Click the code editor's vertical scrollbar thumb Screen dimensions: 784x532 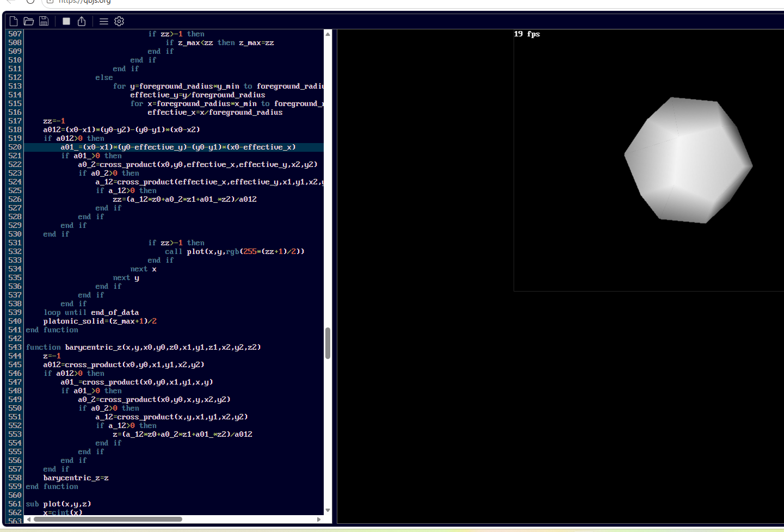click(x=328, y=343)
